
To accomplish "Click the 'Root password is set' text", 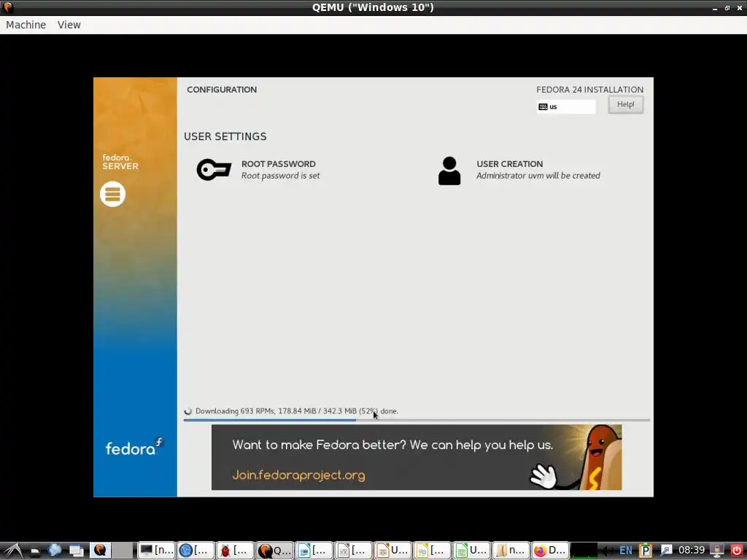I will tap(281, 176).
